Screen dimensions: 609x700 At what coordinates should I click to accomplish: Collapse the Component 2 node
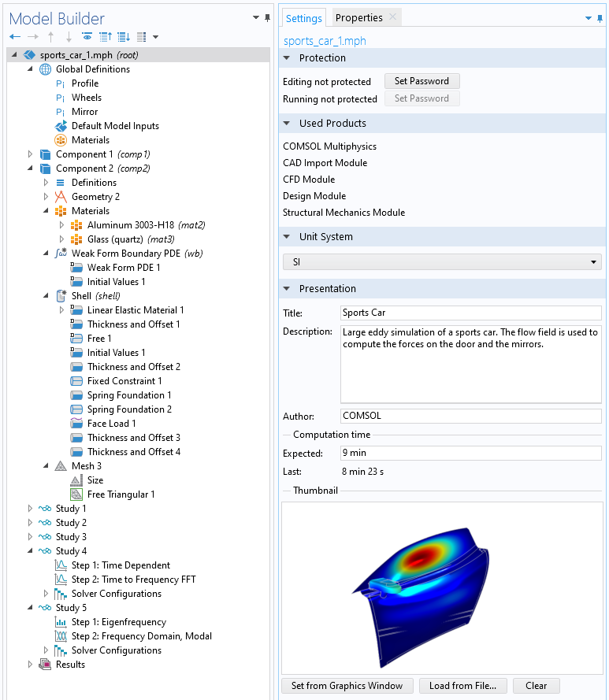coord(30,169)
